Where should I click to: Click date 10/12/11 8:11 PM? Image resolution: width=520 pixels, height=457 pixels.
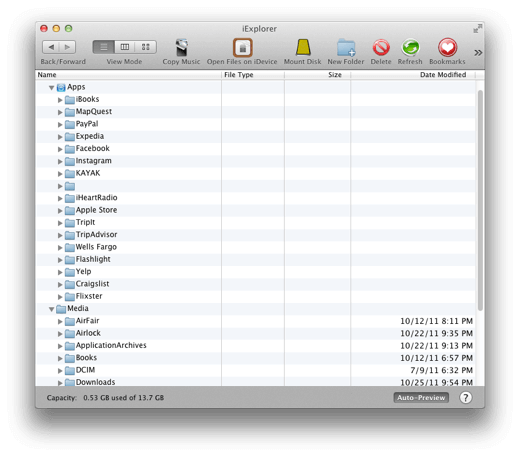tap(436, 321)
